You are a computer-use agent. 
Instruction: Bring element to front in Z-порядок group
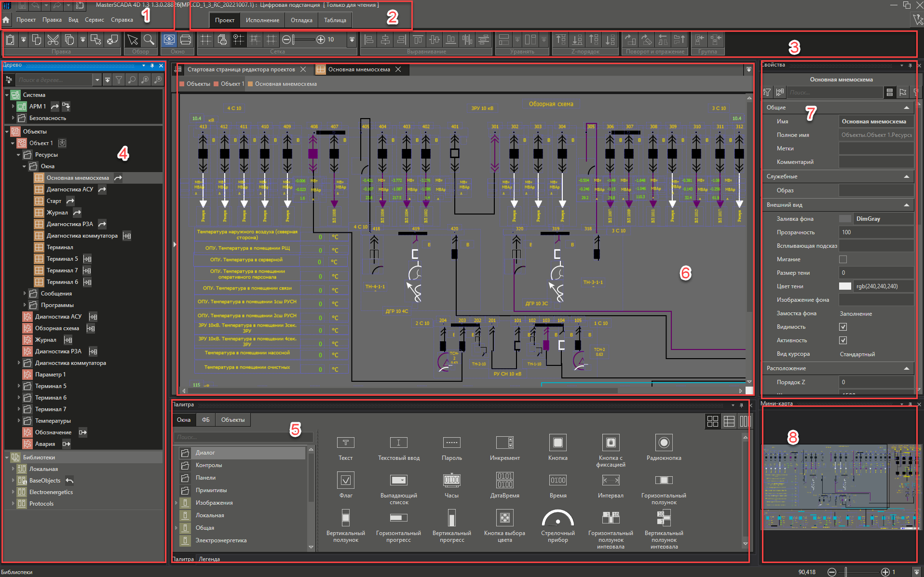(x=560, y=40)
